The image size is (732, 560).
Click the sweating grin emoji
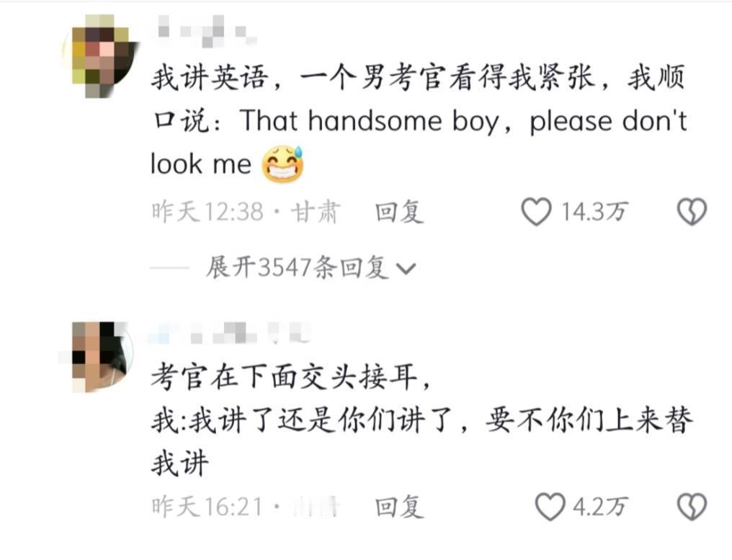282,164
